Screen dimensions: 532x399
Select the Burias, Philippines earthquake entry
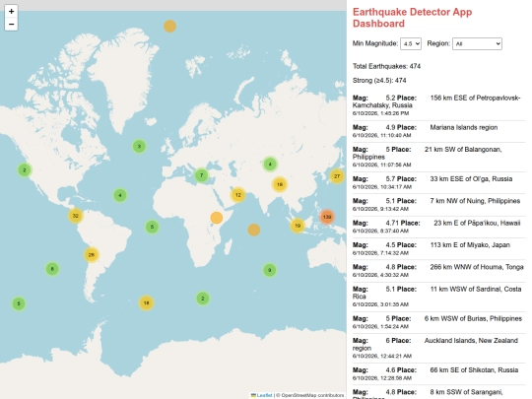click(x=439, y=322)
